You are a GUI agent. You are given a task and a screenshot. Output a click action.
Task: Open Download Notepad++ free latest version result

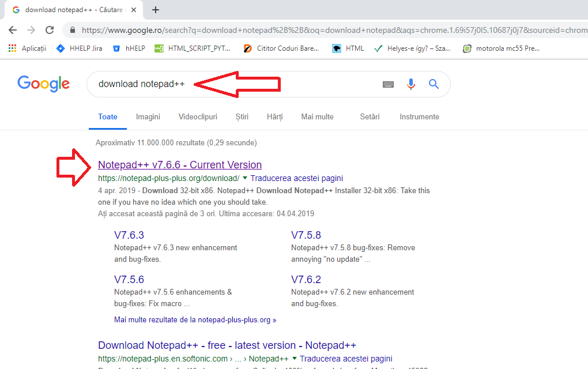coord(227,345)
